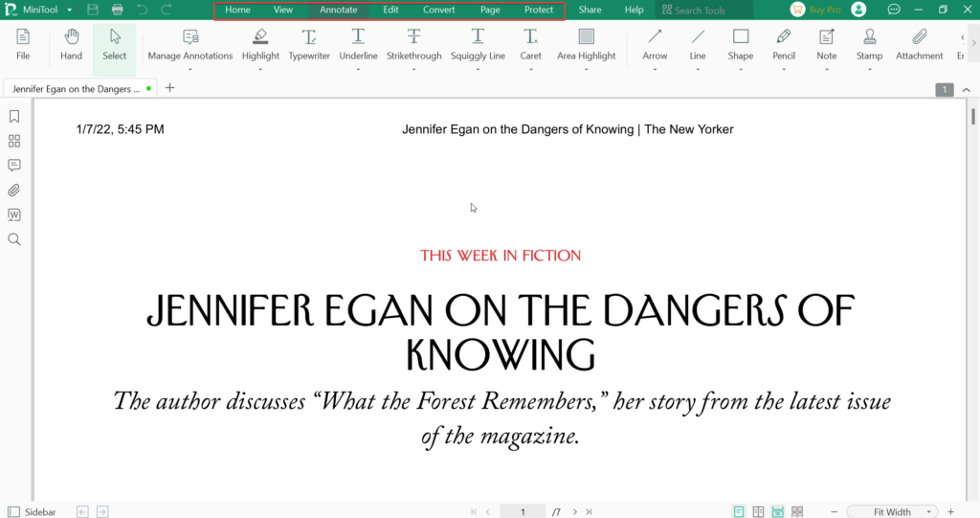The width and height of the screenshot is (980, 518).
Task: Click the Attachment tool
Action: 920,44
